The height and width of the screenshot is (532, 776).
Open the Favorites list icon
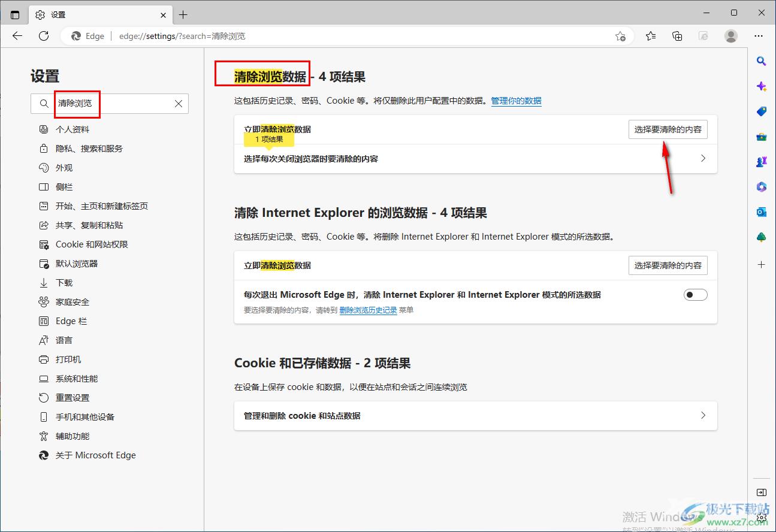point(651,36)
